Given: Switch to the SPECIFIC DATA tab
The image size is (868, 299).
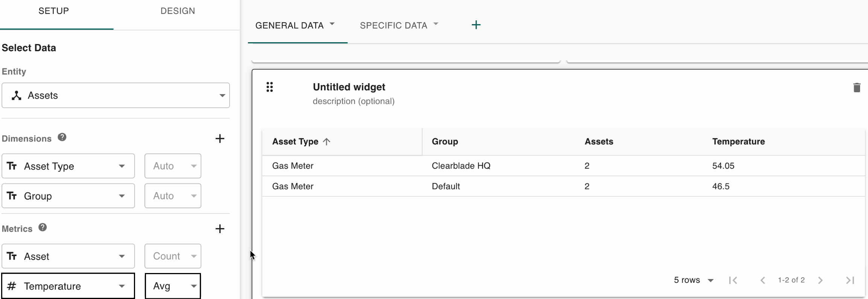Looking at the screenshot, I should [x=394, y=25].
